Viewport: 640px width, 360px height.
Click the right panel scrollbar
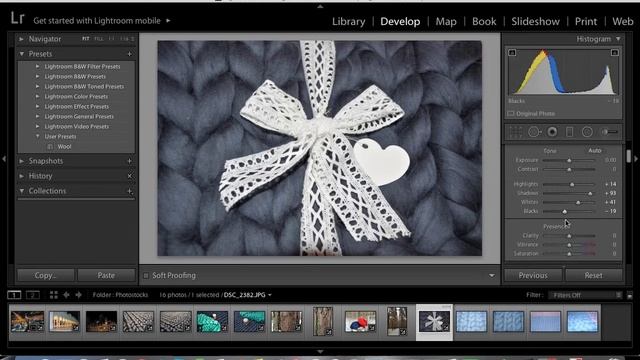[x=629, y=156]
